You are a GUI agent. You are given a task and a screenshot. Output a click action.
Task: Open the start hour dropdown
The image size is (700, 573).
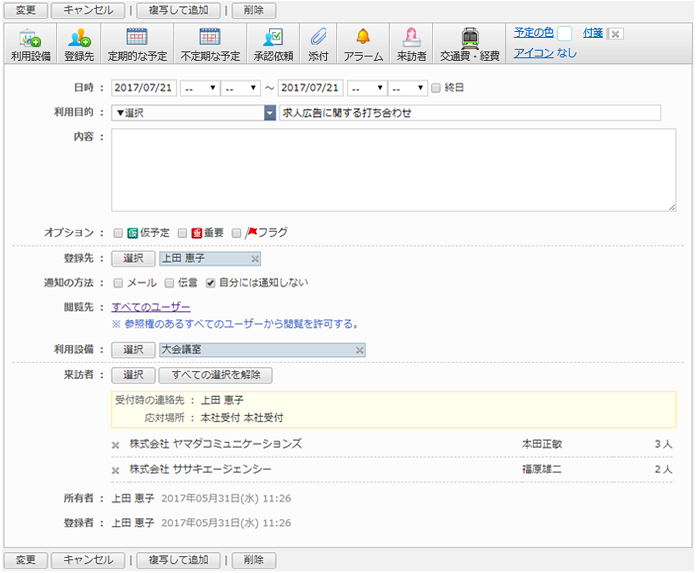click(x=200, y=88)
